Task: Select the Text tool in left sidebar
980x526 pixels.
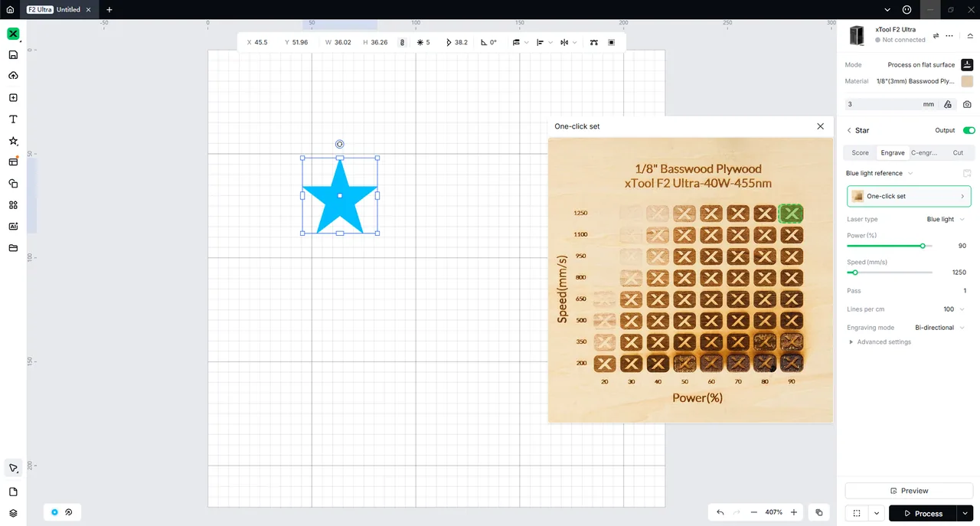Action: pos(13,119)
